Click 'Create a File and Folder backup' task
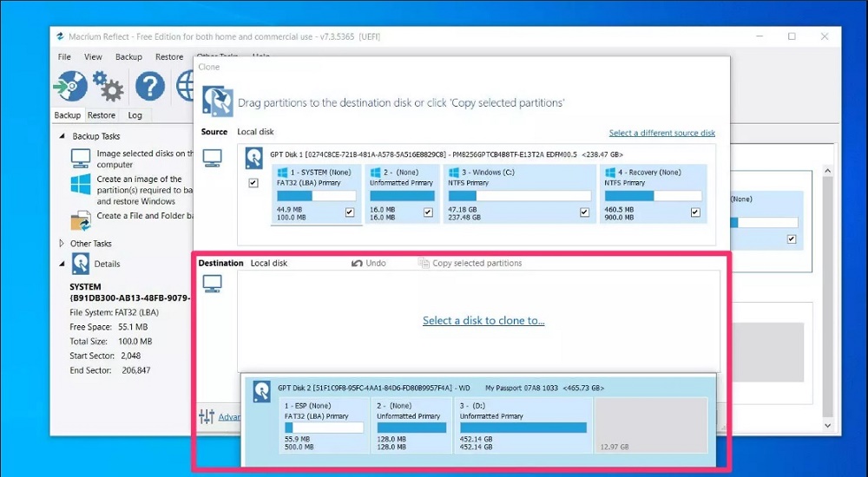This screenshot has height=477, width=868. (x=145, y=216)
